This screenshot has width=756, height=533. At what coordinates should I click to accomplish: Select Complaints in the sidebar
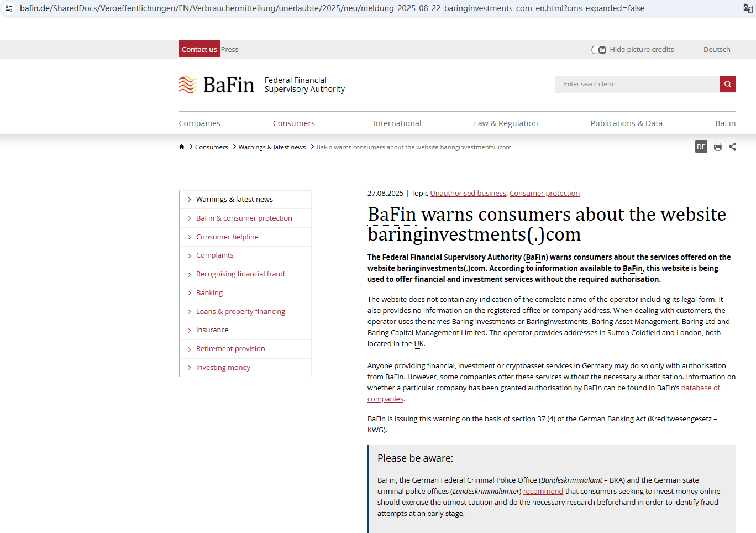245,255
